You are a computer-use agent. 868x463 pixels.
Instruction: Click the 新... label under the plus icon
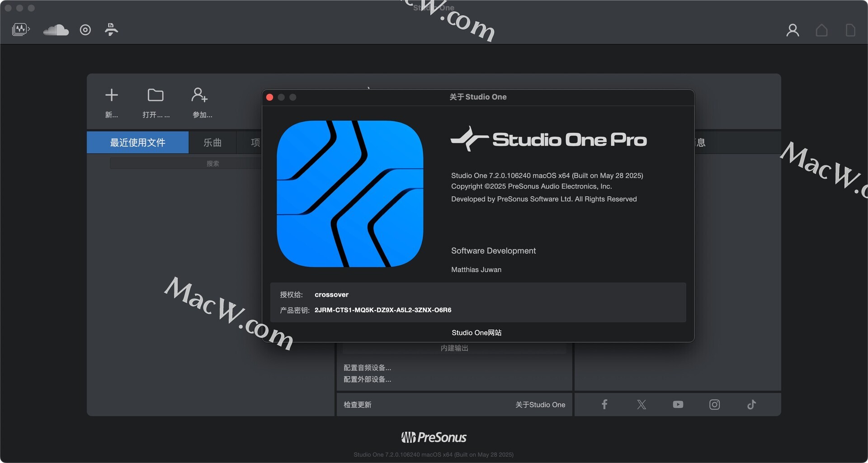click(112, 115)
